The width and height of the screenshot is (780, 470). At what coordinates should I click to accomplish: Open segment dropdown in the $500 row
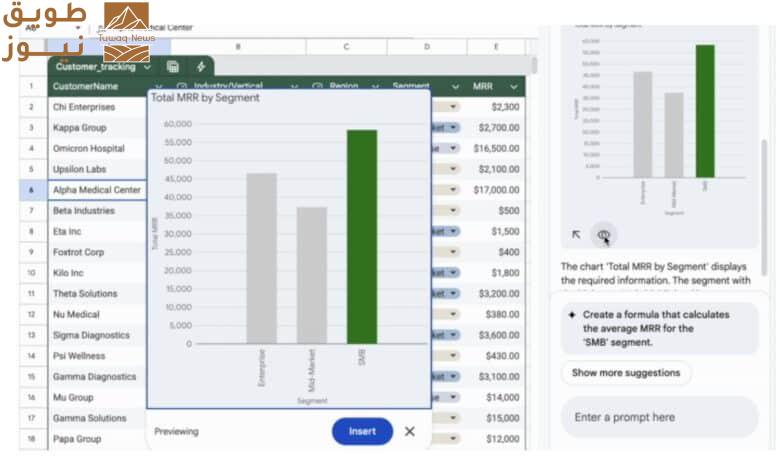coord(453,210)
